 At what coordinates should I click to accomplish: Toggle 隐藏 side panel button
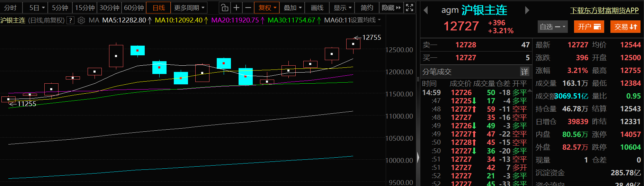[x=391, y=8]
